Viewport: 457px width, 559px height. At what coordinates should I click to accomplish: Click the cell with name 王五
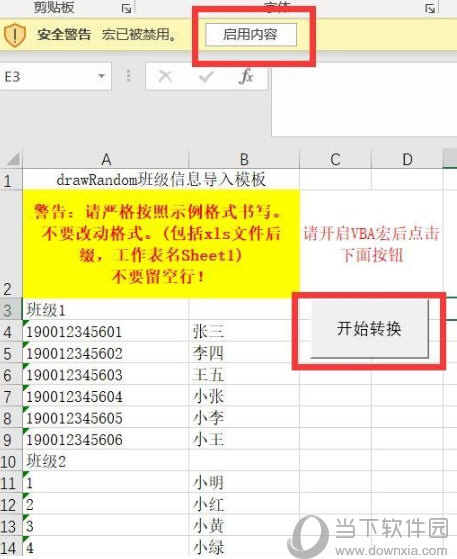(244, 375)
